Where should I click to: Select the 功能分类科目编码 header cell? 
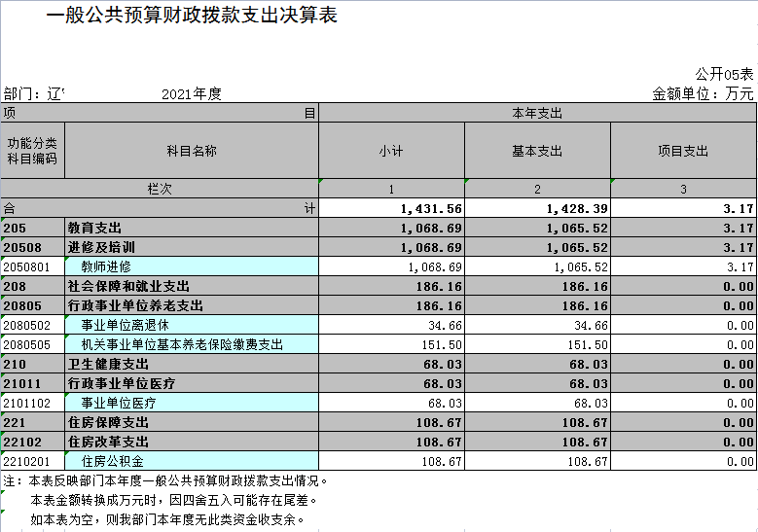pos(32,151)
